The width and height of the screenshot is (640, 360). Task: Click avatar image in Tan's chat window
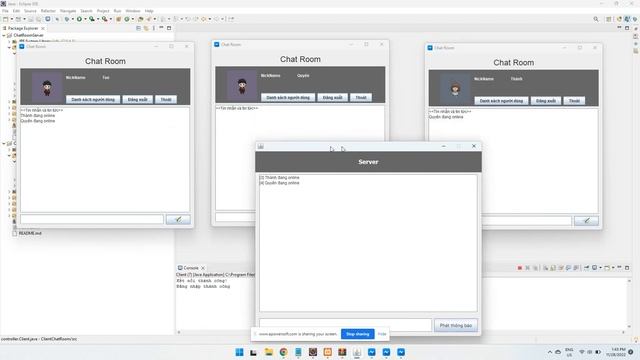point(47,87)
